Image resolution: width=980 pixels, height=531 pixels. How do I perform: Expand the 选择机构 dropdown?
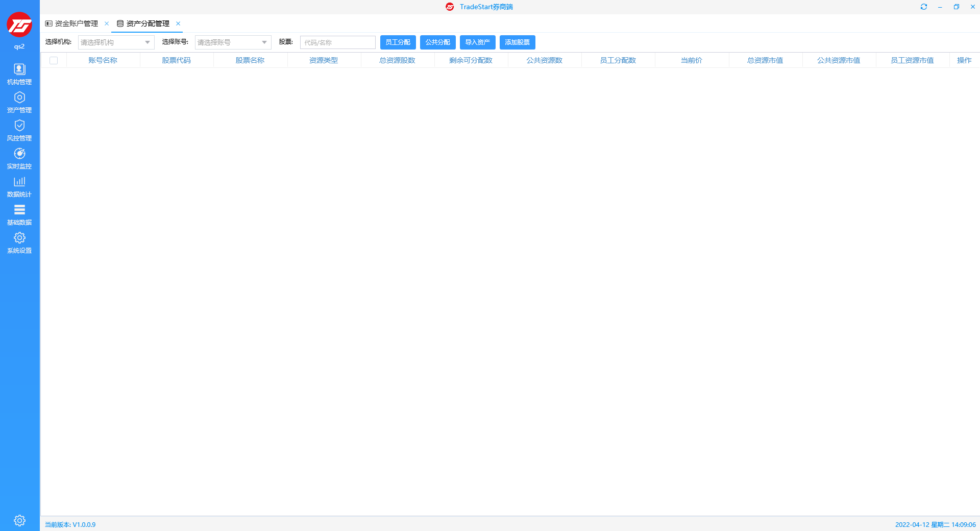tap(116, 42)
